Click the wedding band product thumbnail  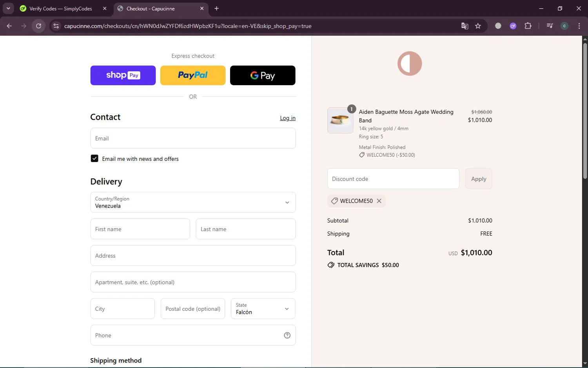[x=340, y=120]
